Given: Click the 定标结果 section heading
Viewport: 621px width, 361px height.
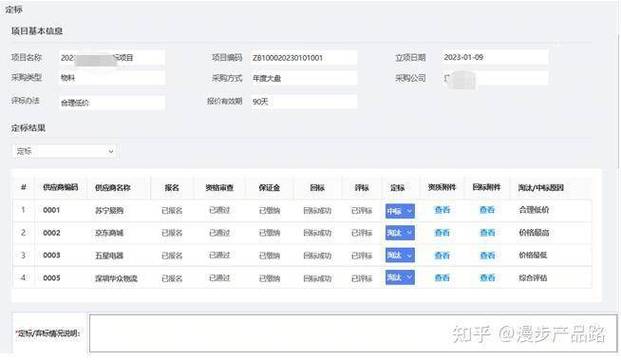Looking at the screenshot, I should click(28, 128).
